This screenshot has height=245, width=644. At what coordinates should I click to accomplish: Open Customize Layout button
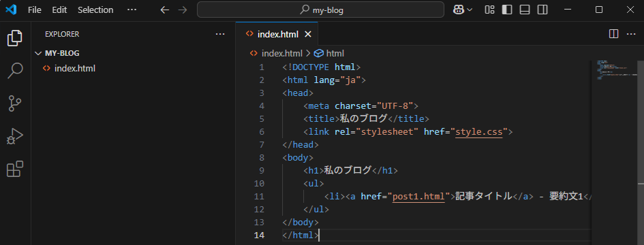tap(489, 10)
